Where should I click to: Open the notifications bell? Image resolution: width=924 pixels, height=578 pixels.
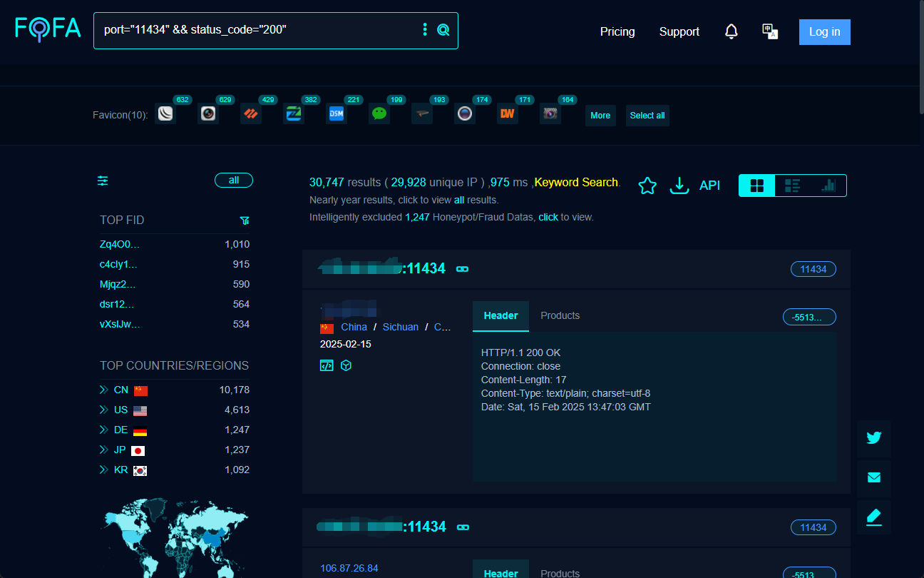(731, 31)
